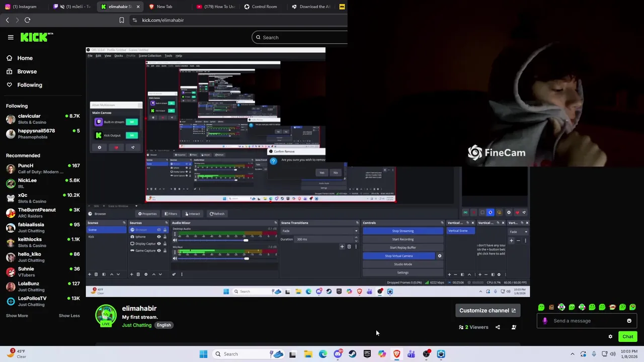
Task: Open Steam from the taskbar
Action: tap(352, 354)
